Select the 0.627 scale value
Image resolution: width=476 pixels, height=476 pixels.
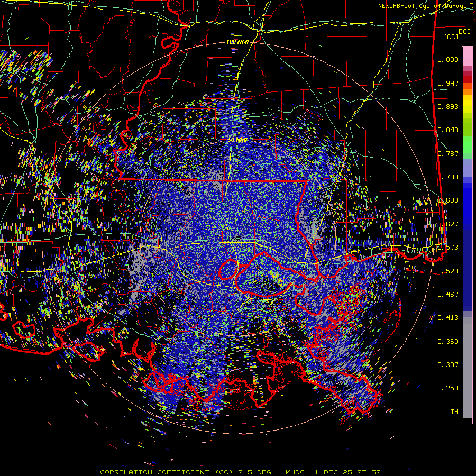click(x=448, y=224)
